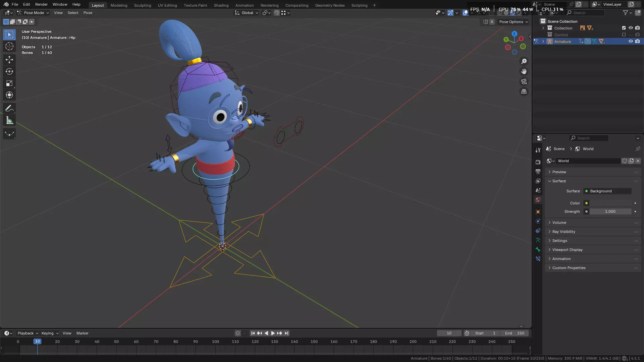Unlink the World datablock

[x=638, y=161]
